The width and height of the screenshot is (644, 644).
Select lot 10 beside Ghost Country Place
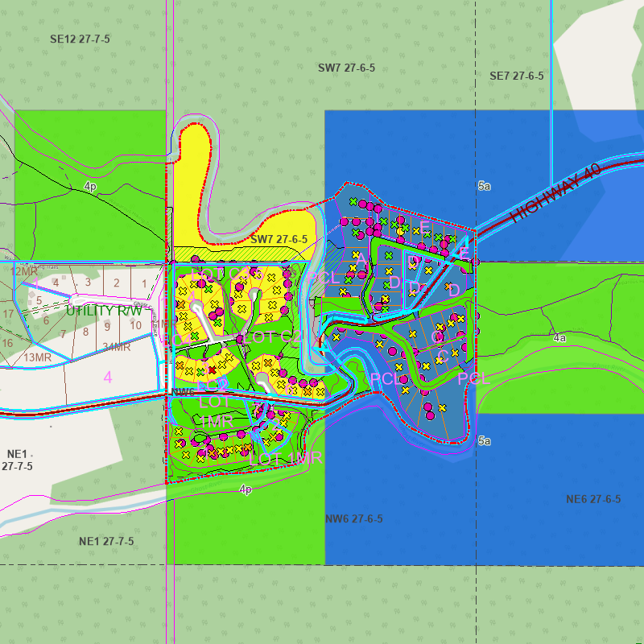(136, 325)
